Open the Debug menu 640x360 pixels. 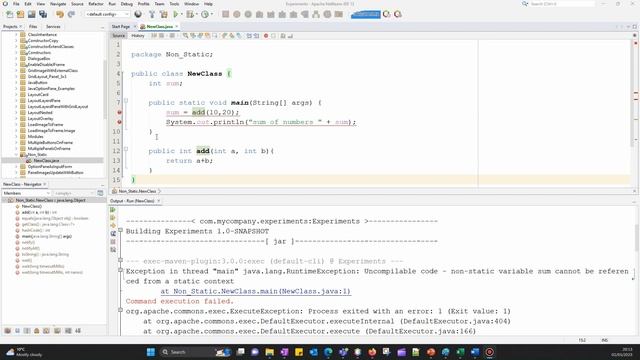[127, 4]
